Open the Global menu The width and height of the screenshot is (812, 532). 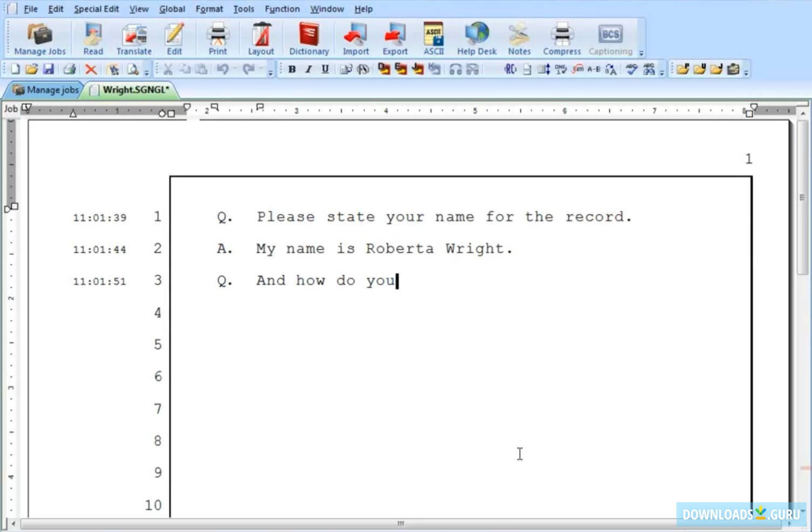pyautogui.click(x=172, y=9)
